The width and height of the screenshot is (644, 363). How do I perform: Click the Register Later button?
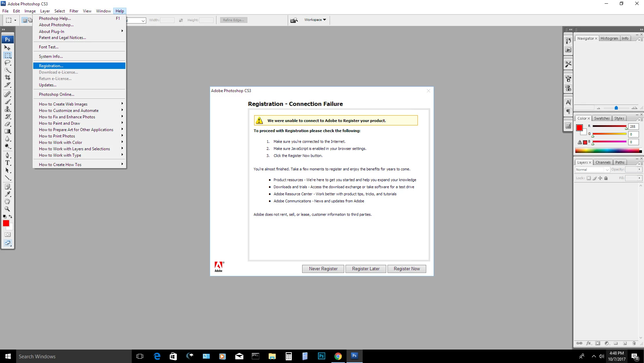366,269
